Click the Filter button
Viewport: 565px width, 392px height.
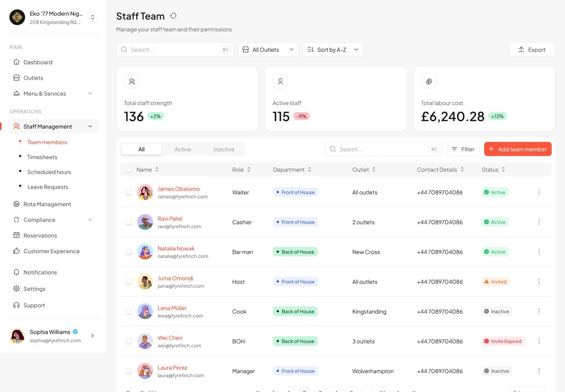(463, 149)
